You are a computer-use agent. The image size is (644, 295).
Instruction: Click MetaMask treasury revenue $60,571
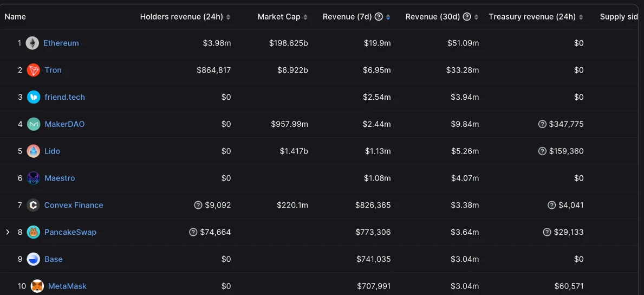point(569,286)
